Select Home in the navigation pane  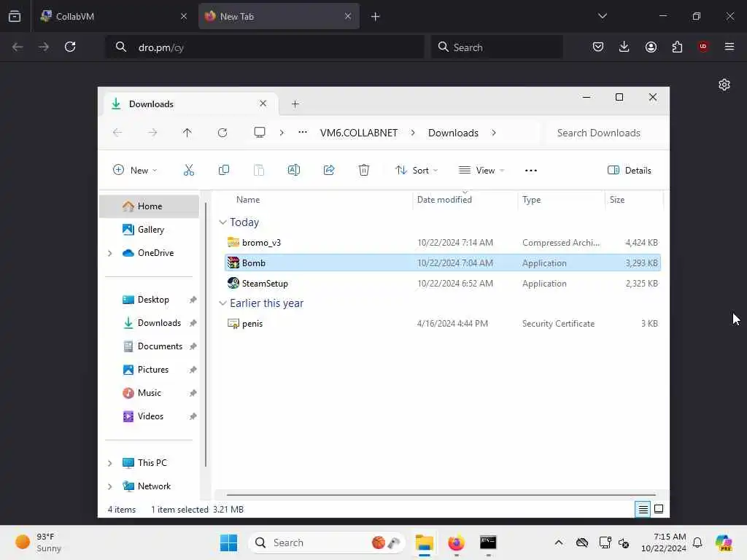tap(149, 206)
